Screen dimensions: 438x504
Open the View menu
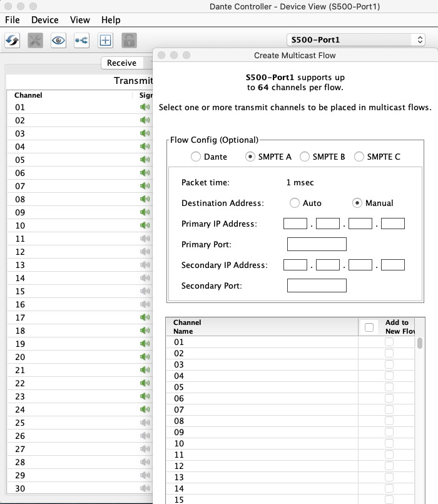80,20
